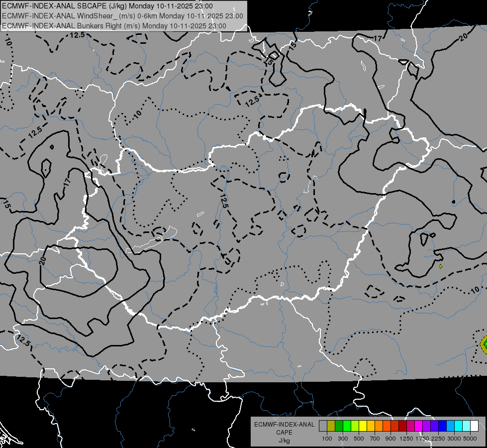The image size is (487, 448).
Task: Click the 500 value under the color scale
Action: tap(359, 439)
